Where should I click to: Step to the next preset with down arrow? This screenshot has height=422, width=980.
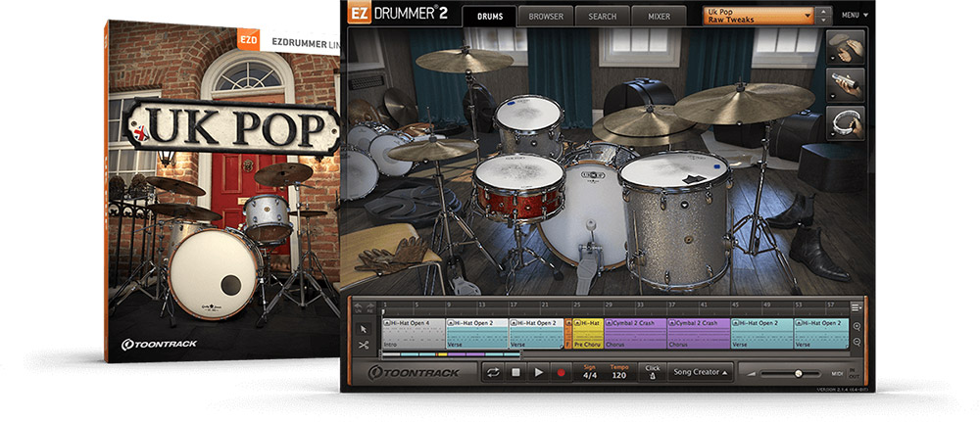pos(824,20)
